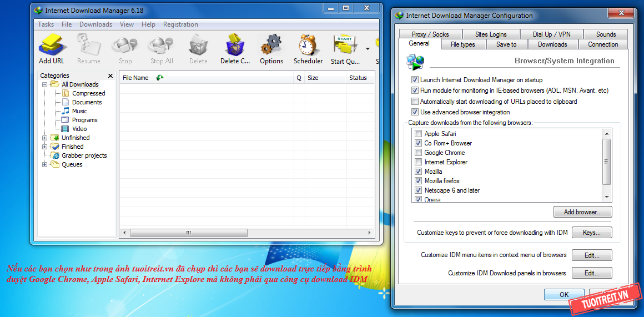The image size is (644, 317).
Task: Enable automatic downloading of clipboard URLs
Action: (415, 102)
